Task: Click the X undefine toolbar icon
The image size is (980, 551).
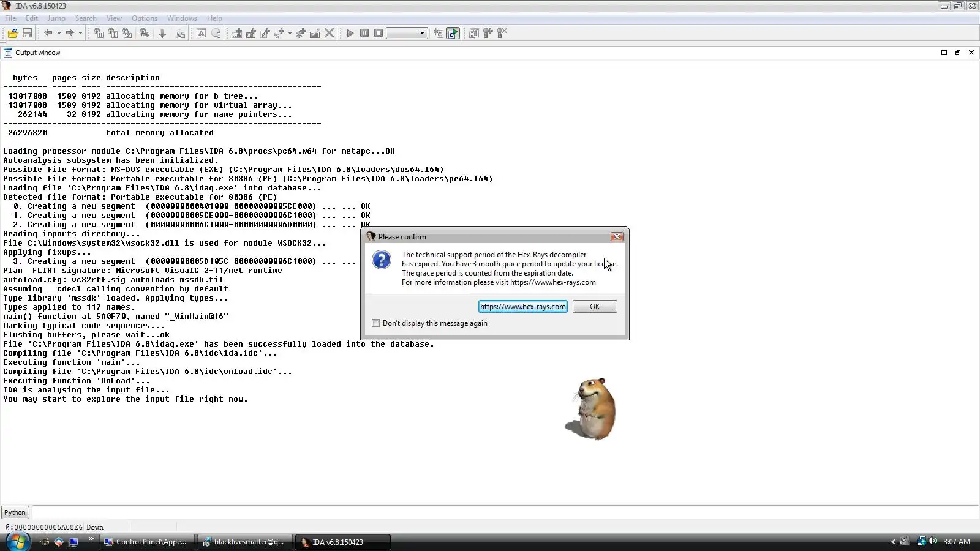Action: tap(330, 33)
